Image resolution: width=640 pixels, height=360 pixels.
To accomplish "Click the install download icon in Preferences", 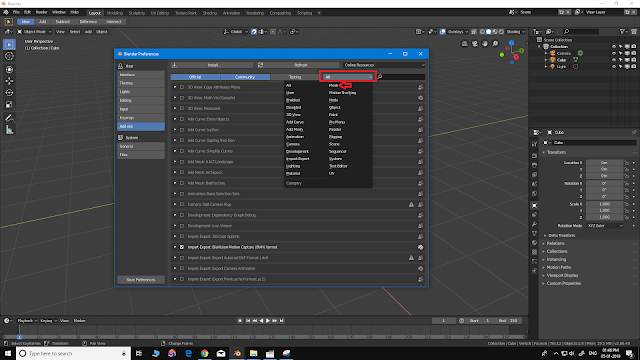I will (x=174, y=65).
